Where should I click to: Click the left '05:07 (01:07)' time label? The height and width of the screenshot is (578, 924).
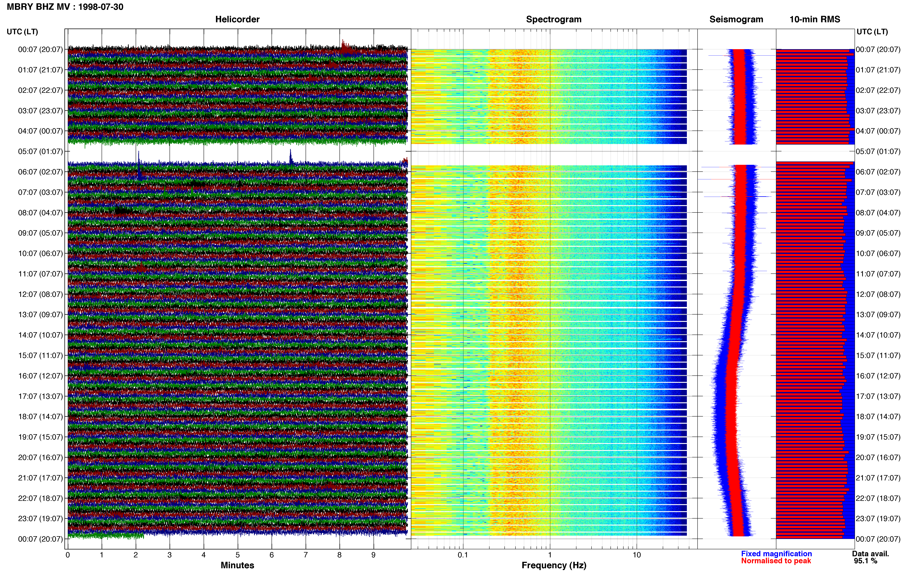click(41, 151)
